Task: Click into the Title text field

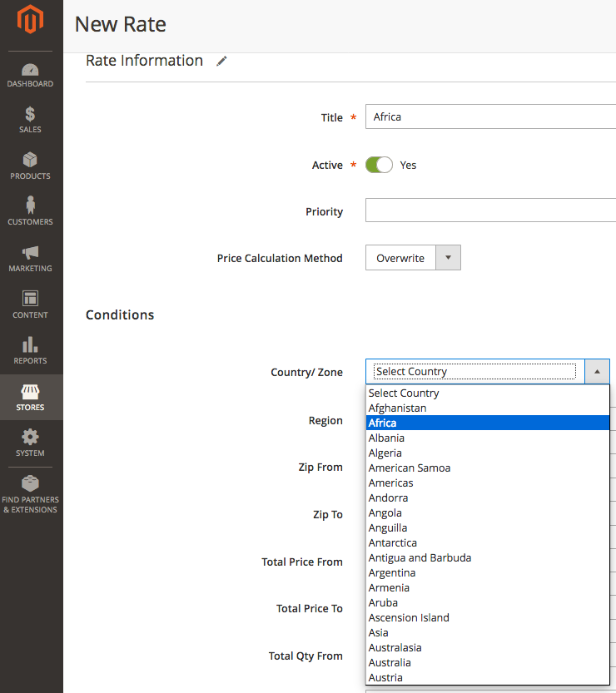Action: (x=491, y=117)
